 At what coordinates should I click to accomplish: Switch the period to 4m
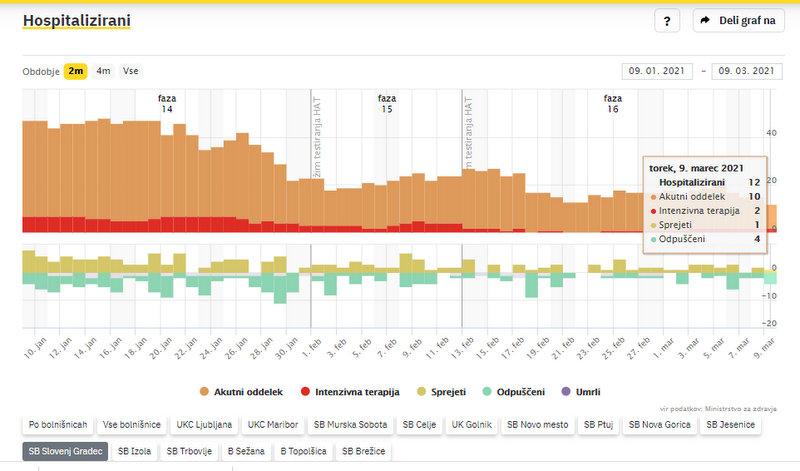coord(103,71)
